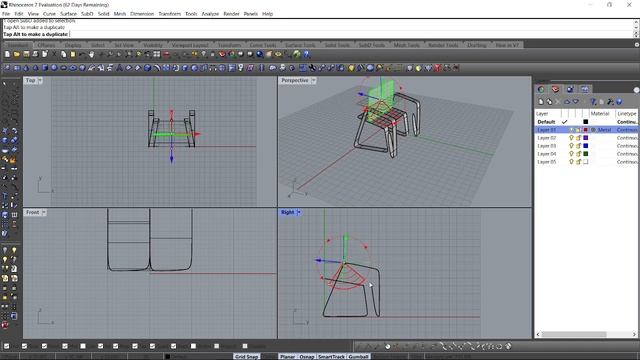Open the SubD menu
The height and width of the screenshot is (360, 640).
(x=87, y=14)
